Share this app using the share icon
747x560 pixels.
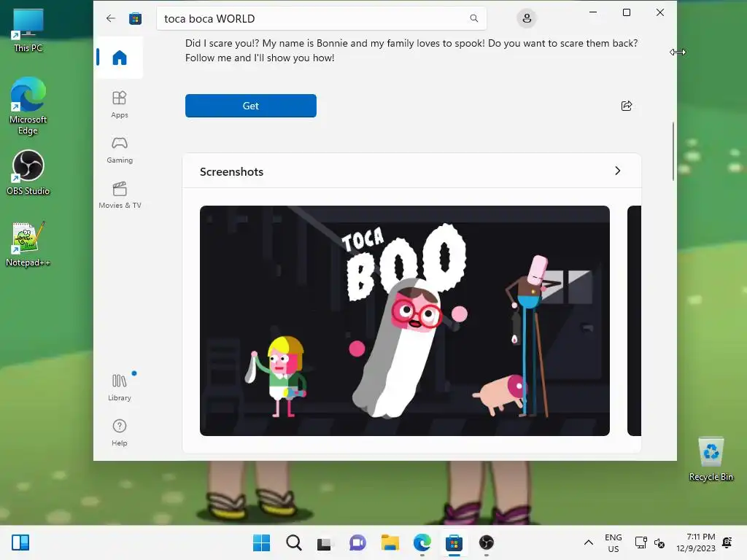point(627,106)
